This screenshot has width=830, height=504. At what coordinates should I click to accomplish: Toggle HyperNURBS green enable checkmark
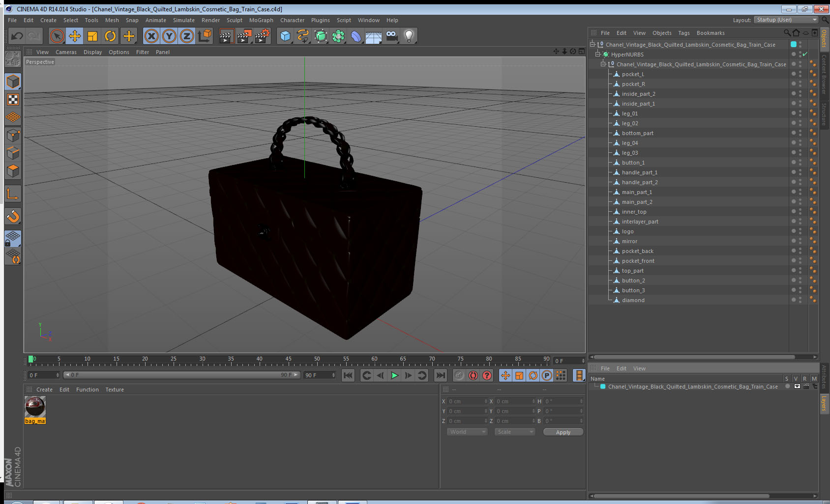click(x=805, y=55)
